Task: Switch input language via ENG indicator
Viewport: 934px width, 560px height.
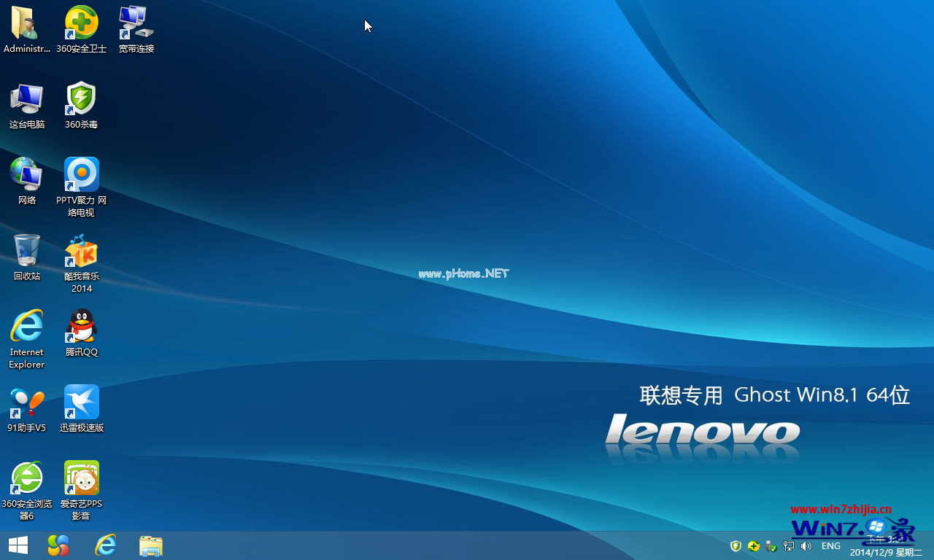Action: tap(830, 545)
